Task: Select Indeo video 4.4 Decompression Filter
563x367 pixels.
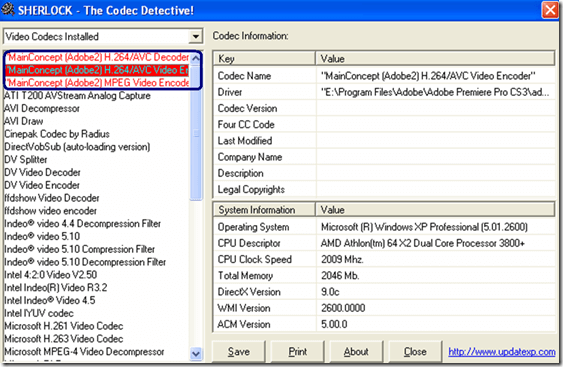Action: coord(83,224)
